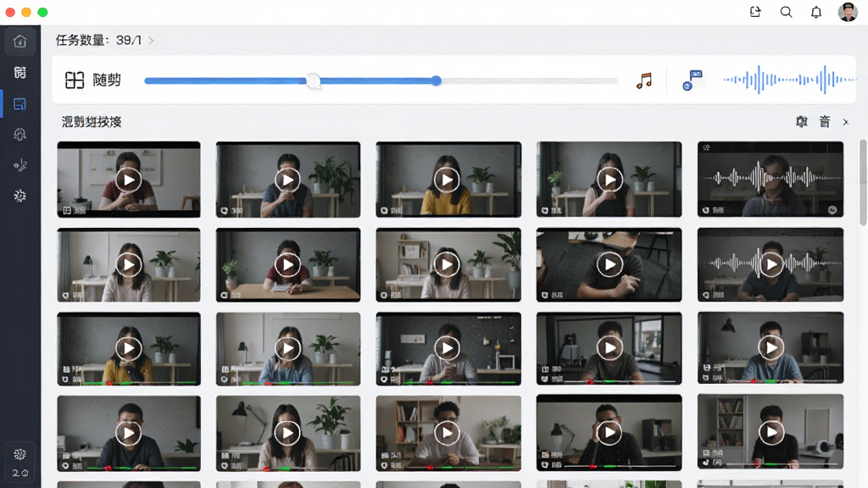
Task: Click the 任务数量: 39/1 text
Action: tap(98, 41)
